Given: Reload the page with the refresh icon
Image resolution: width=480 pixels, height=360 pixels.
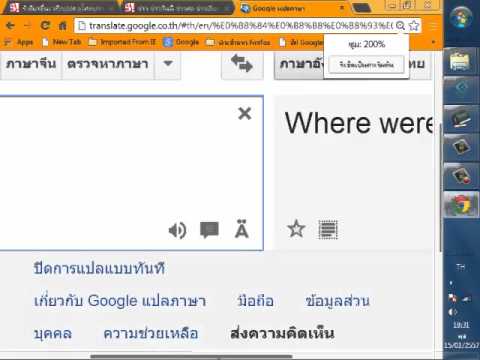Looking at the screenshot, I should point(45,25).
